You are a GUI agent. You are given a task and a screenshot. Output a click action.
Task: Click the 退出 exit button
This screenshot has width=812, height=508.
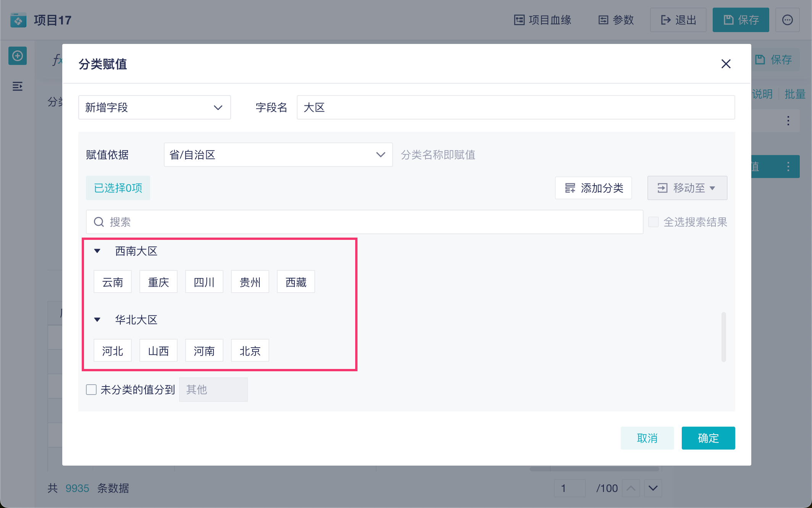pos(678,20)
